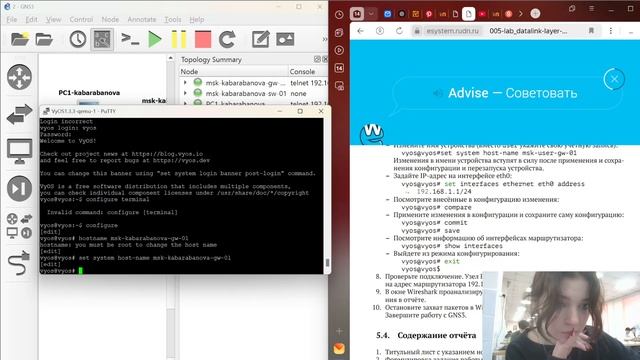640x360 pixels.
Task: Click the 5.4 Содержание отчёта heading
Action: [426, 335]
